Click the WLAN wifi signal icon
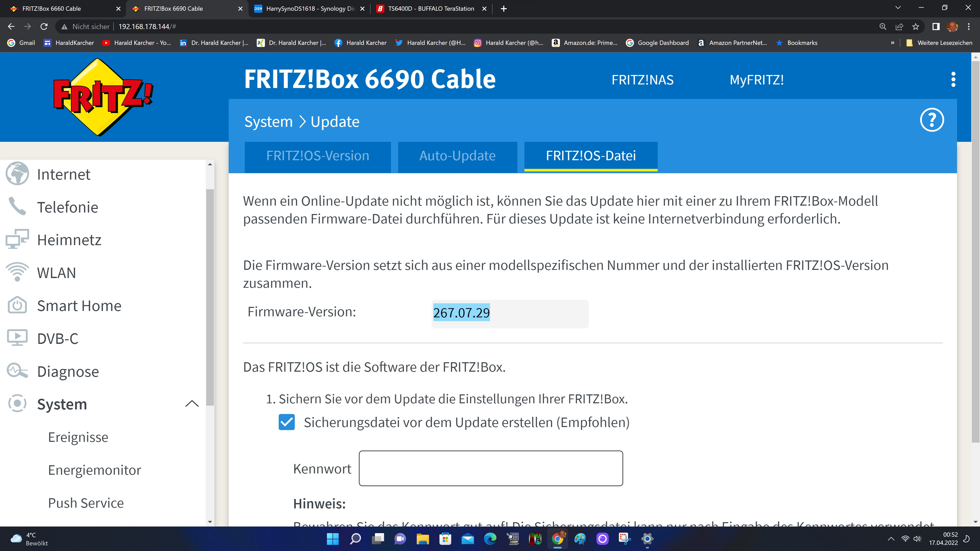Viewport: 980px width, 551px height. [17, 272]
